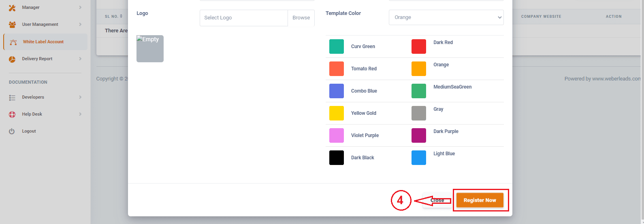This screenshot has width=644, height=224.
Task: Expand the User Management chevron
Action: (x=80, y=25)
